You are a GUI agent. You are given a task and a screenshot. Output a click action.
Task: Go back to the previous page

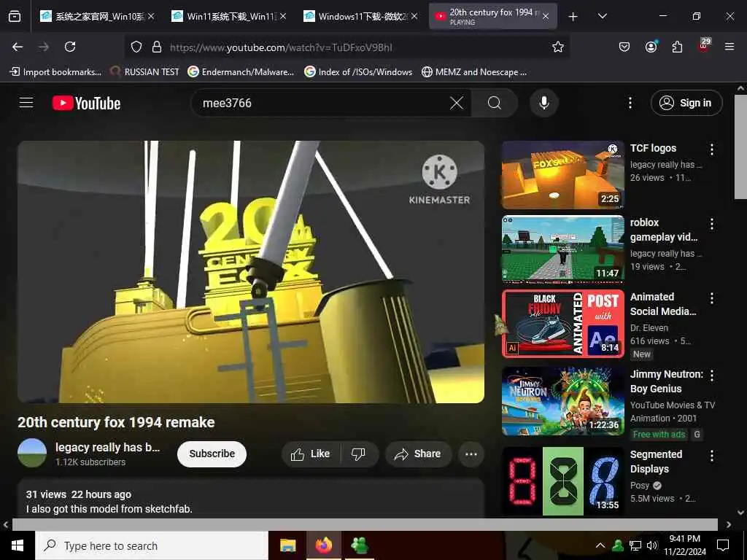click(18, 47)
